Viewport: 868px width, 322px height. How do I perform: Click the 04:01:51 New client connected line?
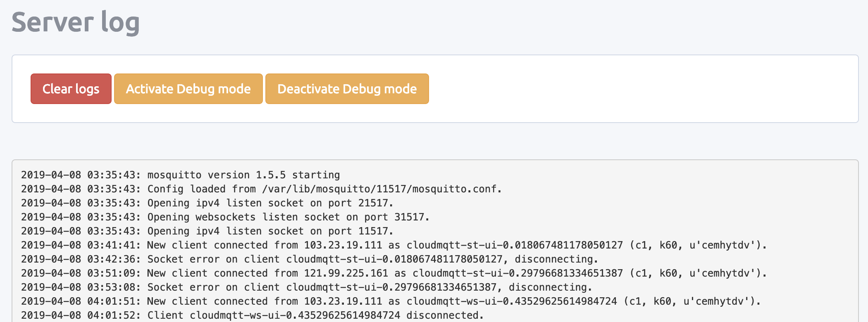coord(391,301)
